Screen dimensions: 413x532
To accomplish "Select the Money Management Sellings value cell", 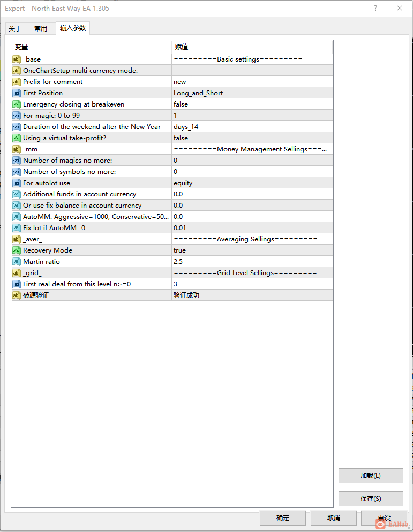I will [252, 149].
